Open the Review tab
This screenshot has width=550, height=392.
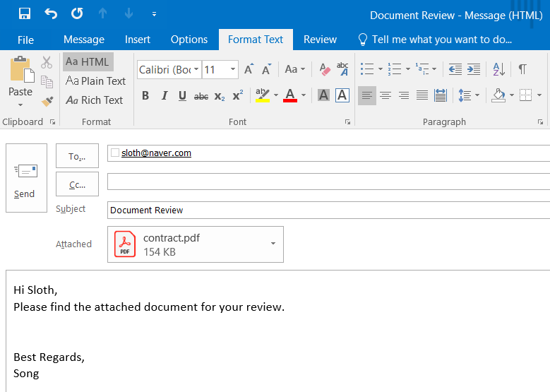(320, 40)
